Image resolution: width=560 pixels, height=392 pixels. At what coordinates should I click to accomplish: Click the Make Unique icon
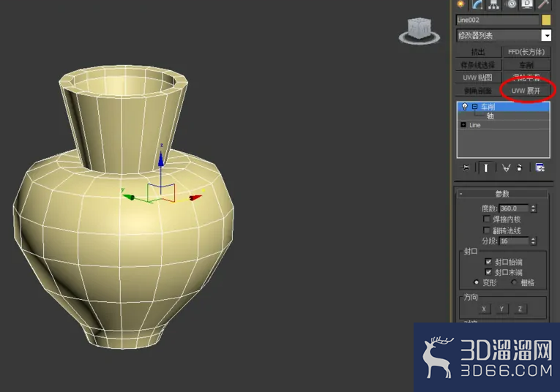point(506,167)
